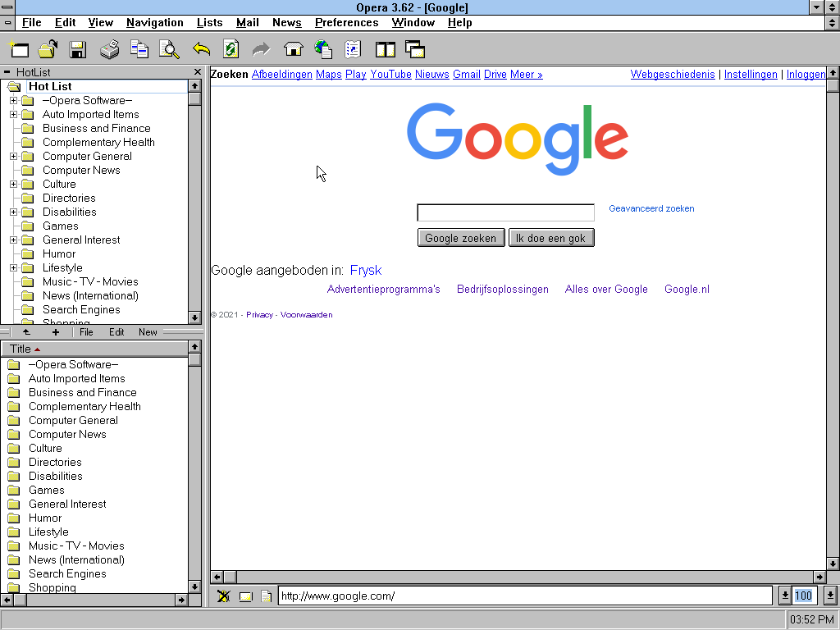
Task: Reload the page with the green arrows icon
Action: click(x=231, y=49)
